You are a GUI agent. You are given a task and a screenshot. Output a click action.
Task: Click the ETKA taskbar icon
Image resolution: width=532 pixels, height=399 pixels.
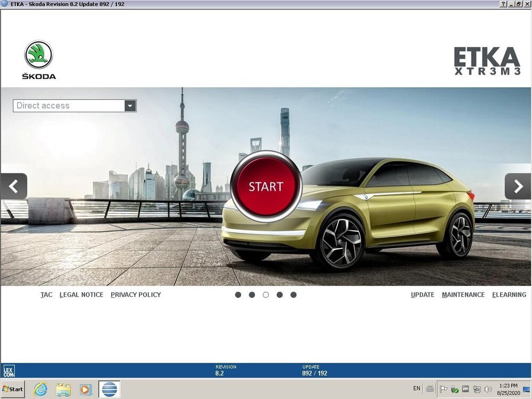pos(109,389)
